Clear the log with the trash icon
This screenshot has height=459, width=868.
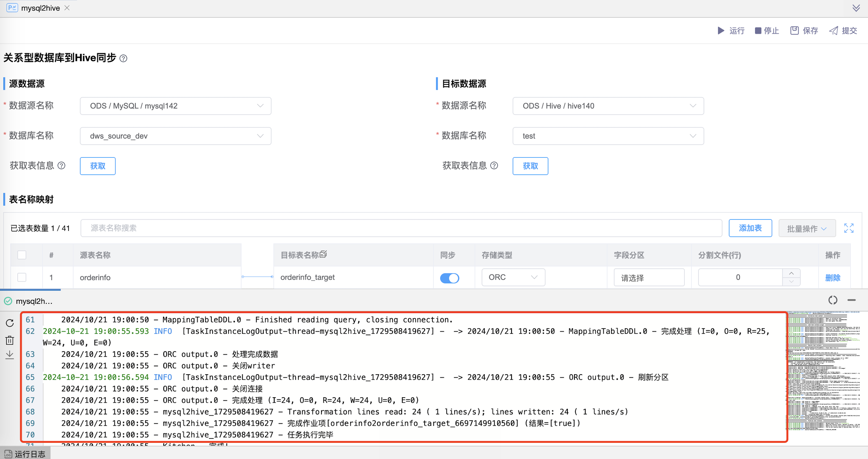pos(10,340)
